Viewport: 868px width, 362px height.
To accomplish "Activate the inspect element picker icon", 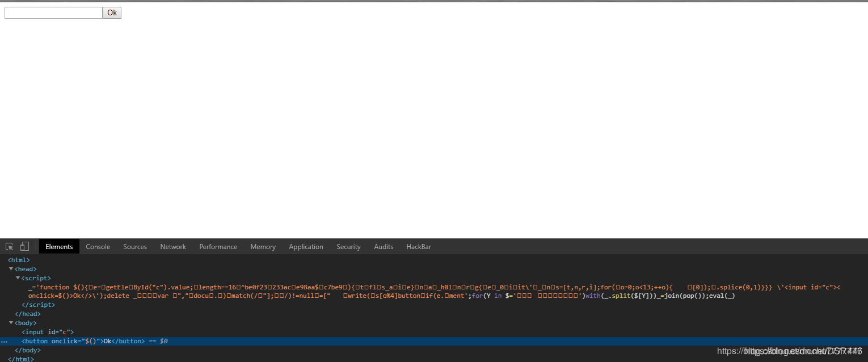I will point(10,246).
